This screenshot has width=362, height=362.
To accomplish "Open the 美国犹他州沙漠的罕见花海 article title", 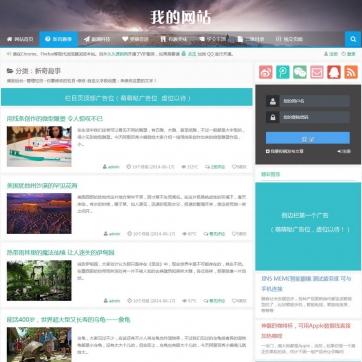I will pos(42,186).
